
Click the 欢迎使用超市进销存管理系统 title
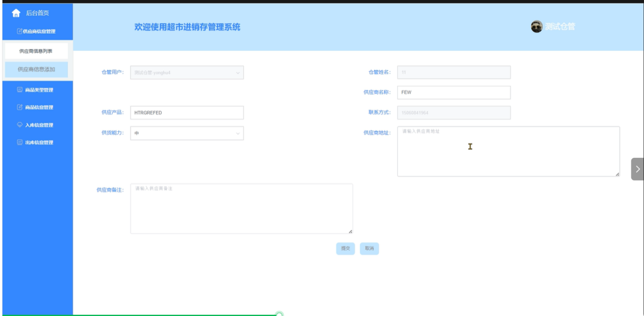(x=187, y=27)
